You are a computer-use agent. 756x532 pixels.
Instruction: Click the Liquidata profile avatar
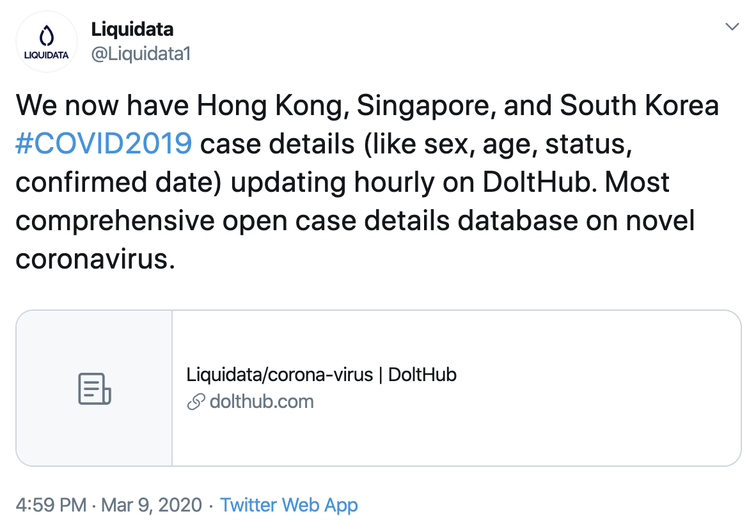point(46,42)
